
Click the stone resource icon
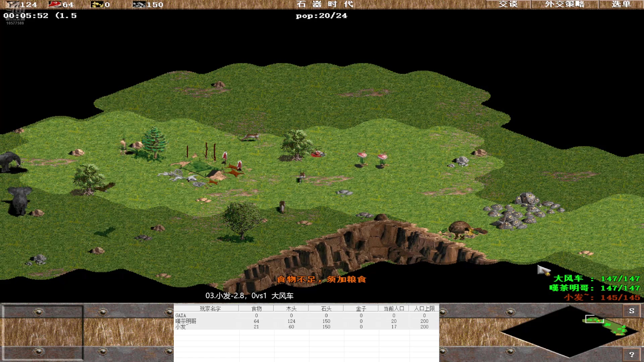click(139, 4)
